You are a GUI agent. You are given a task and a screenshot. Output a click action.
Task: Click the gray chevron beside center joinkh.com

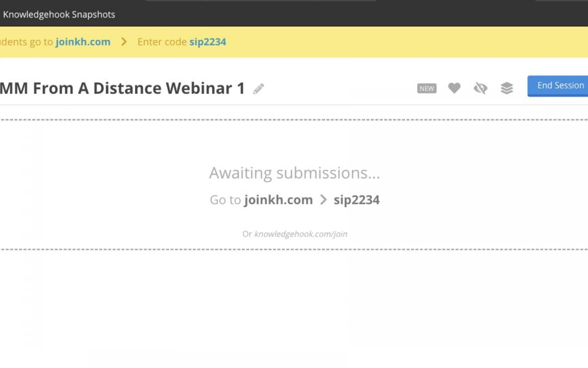(x=323, y=200)
